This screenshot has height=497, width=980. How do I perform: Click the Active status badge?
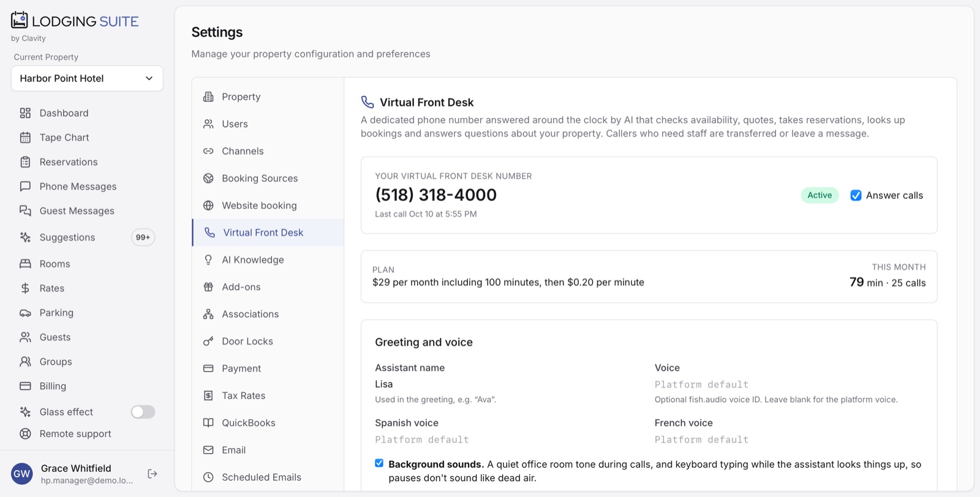(x=820, y=195)
